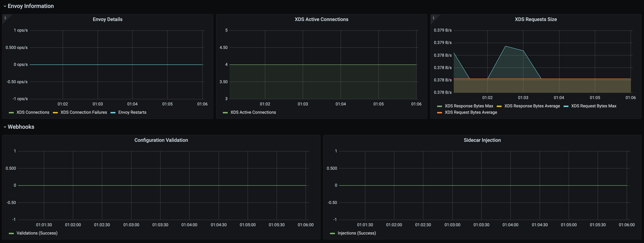The width and height of the screenshot is (644, 243).
Task: Click 01:03:00 tick in Configuration Validation chart
Action: (x=131, y=225)
